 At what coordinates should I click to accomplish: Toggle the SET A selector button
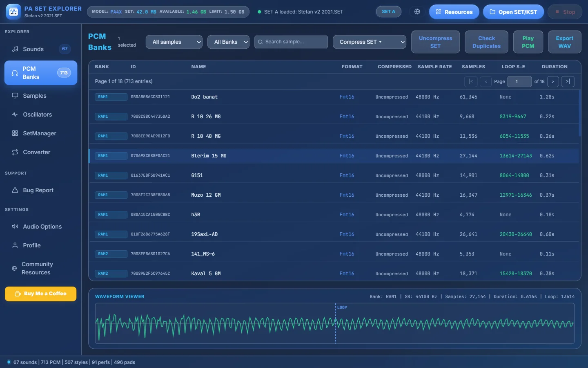coord(388,12)
